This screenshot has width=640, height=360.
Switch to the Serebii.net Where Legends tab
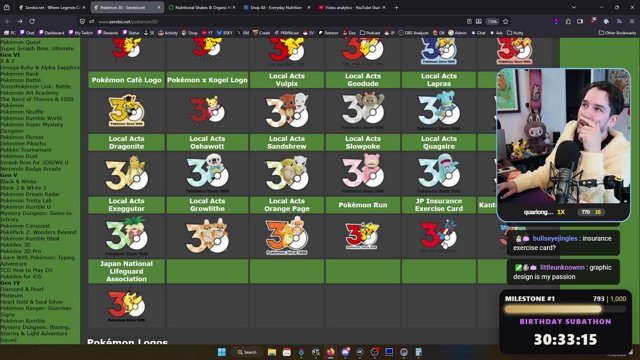pyautogui.click(x=52, y=7)
